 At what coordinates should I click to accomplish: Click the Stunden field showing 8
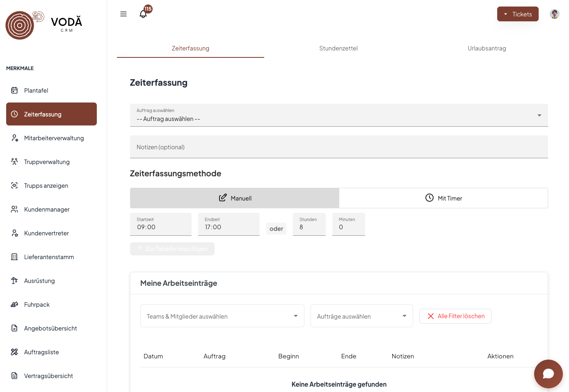309,224
